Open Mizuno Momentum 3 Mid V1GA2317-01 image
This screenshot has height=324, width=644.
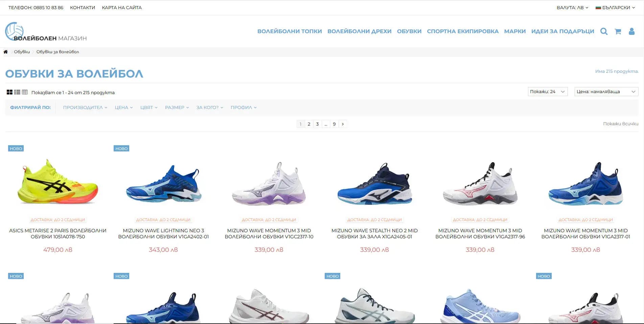pos(585,183)
